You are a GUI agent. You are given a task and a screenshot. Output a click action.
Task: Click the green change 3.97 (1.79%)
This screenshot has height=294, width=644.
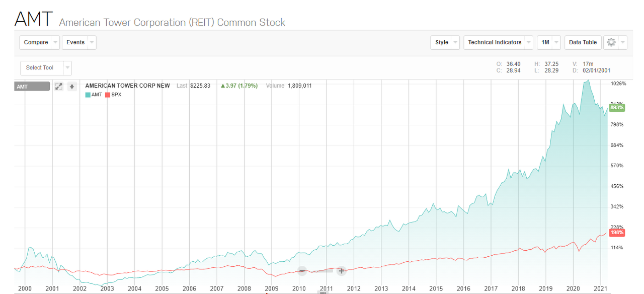[x=239, y=86]
